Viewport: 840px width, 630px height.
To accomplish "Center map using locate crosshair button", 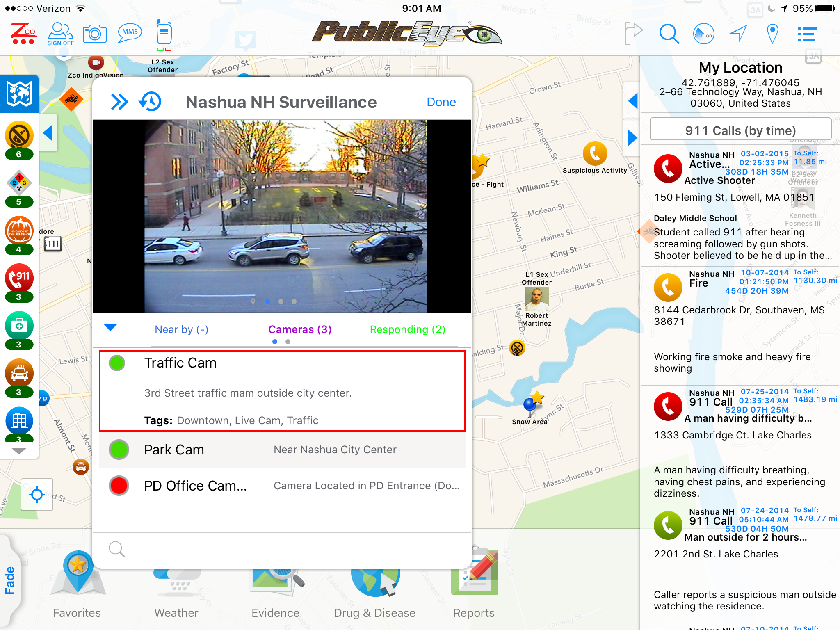I will coord(37,495).
